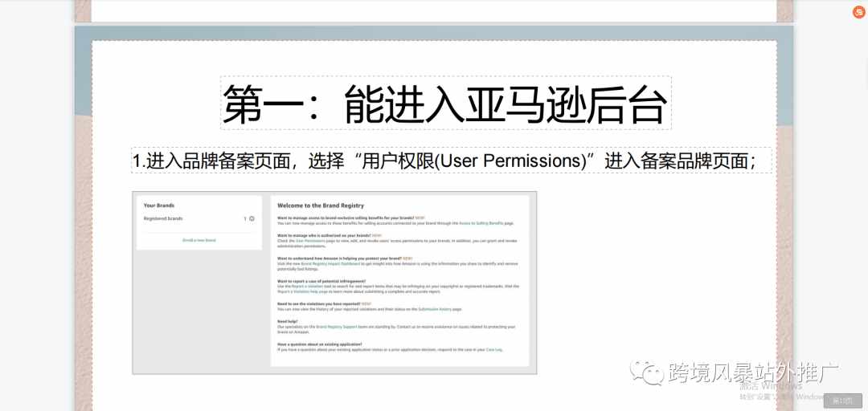The width and height of the screenshot is (868, 411).
Task: Open the Case Log link
Action: click(x=493, y=350)
